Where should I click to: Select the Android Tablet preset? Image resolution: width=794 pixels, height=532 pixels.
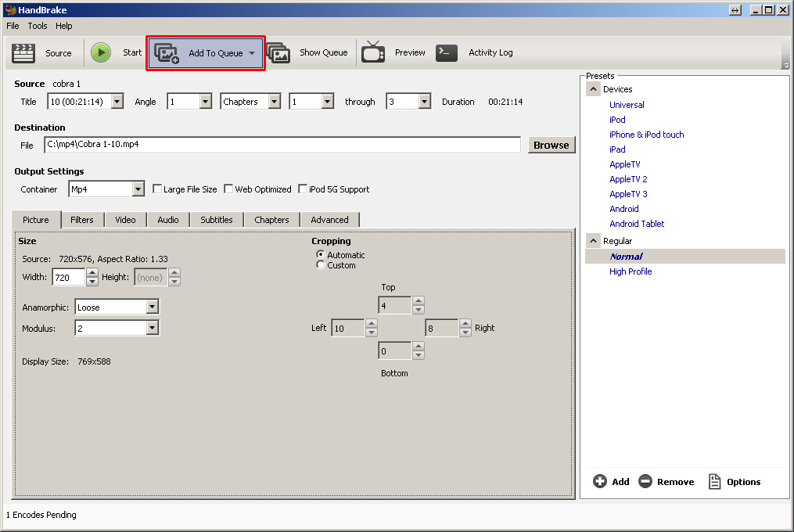tap(637, 224)
